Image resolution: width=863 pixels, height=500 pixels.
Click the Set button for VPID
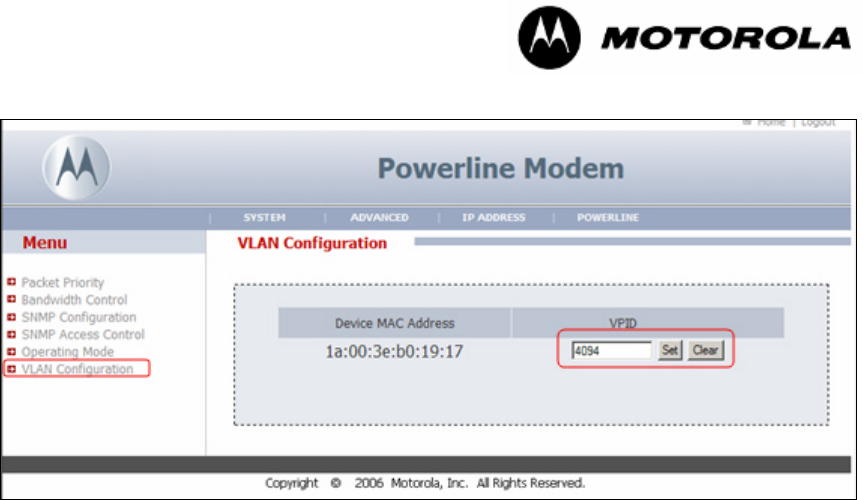tap(670, 350)
